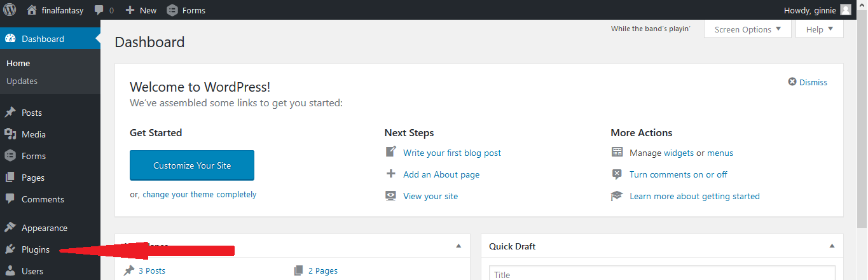Click the Dashboard gauge icon in sidebar
Viewport: 868px width, 280px height.
10,39
